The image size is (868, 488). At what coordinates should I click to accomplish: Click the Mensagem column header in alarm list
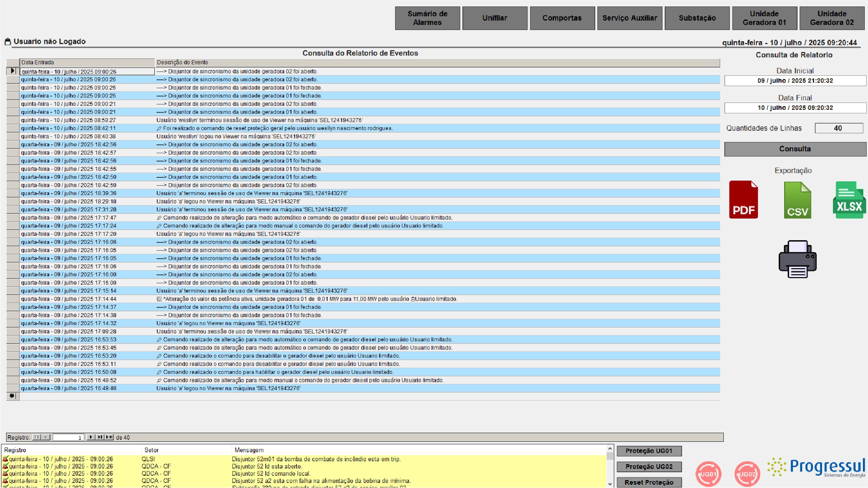click(419, 450)
